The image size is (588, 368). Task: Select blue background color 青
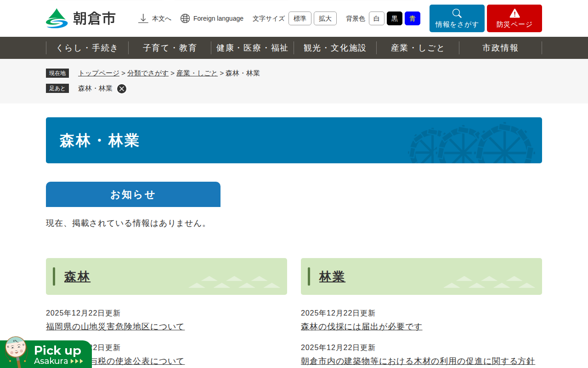[413, 18]
